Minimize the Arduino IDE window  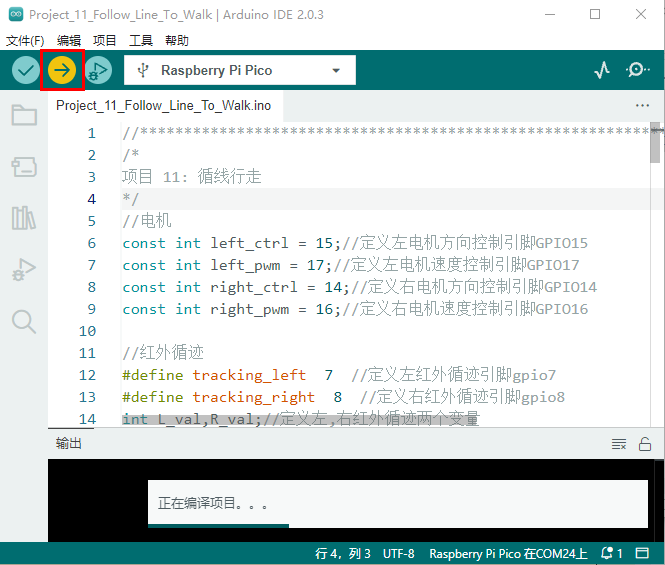550,14
